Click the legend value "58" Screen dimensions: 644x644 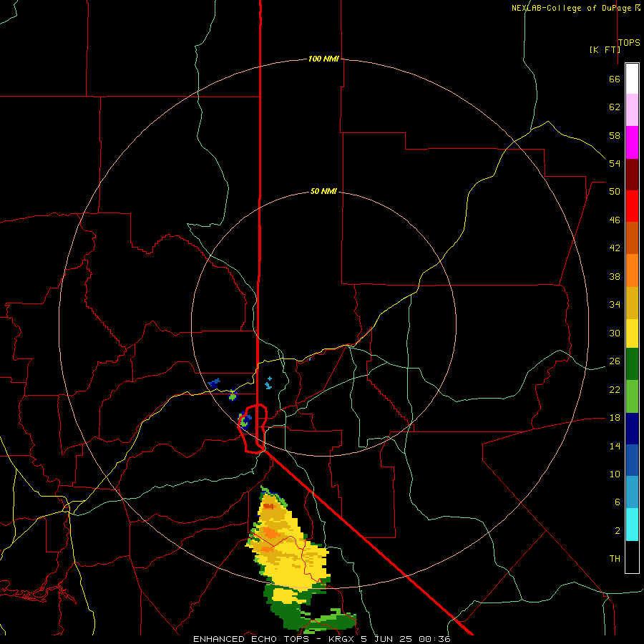click(615, 135)
